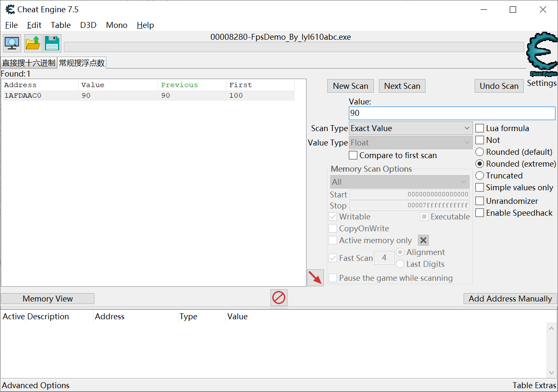Image resolution: width=558 pixels, height=392 pixels.
Task: Click the Value input field
Action: point(452,113)
